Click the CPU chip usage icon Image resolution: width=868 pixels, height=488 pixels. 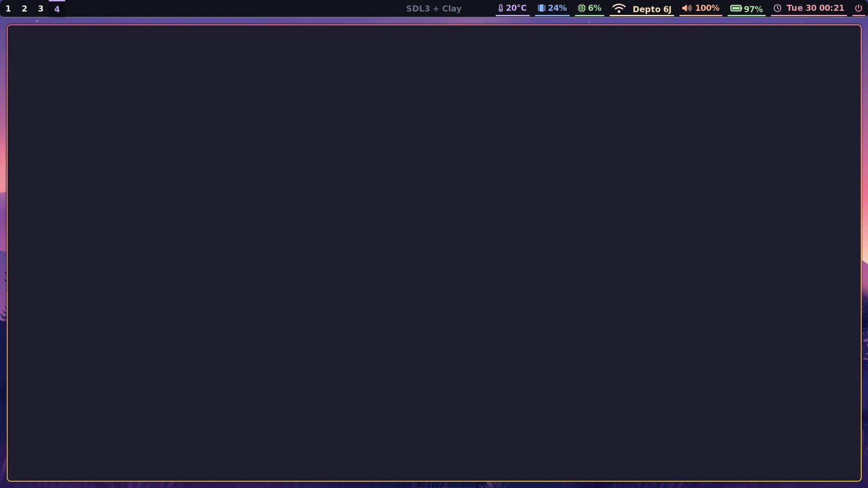tap(582, 8)
